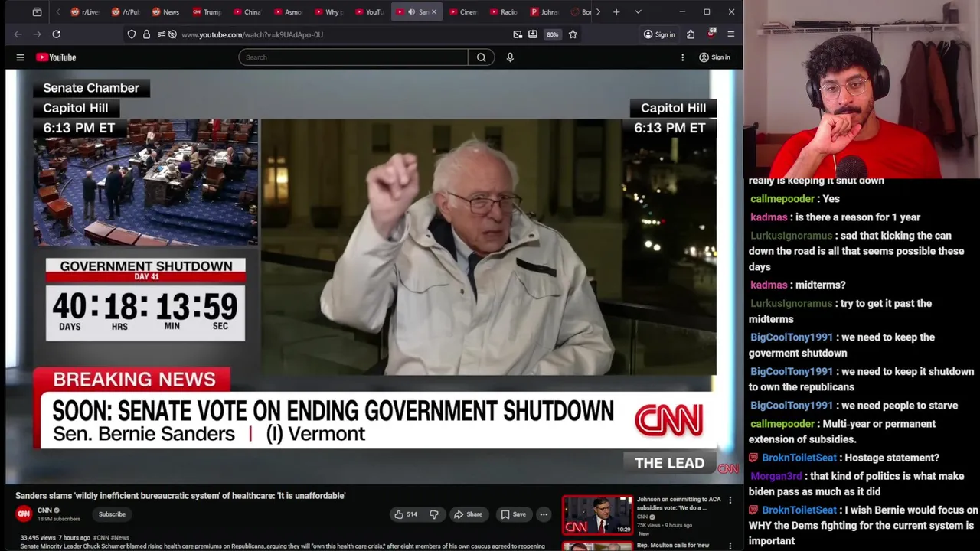980x551 pixels.
Task: Reset the 80% zoom level indicator
Action: [x=552, y=34]
